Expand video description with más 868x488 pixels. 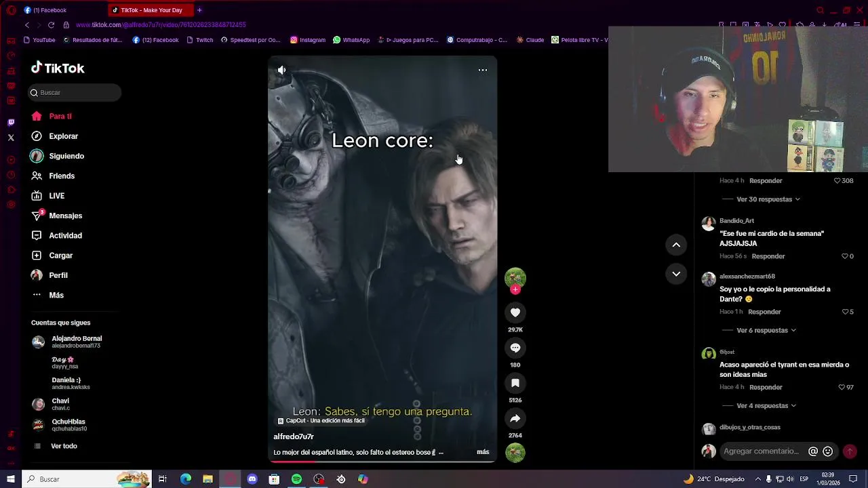(x=483, y=452)
